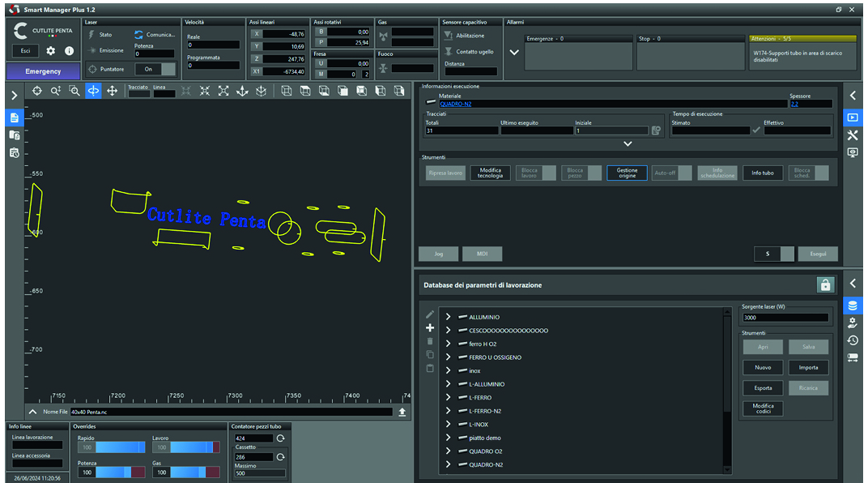
Task: Toggle the highlighted 3D rotate view tool
Action: pyautogui.click(x=94, y=91)
